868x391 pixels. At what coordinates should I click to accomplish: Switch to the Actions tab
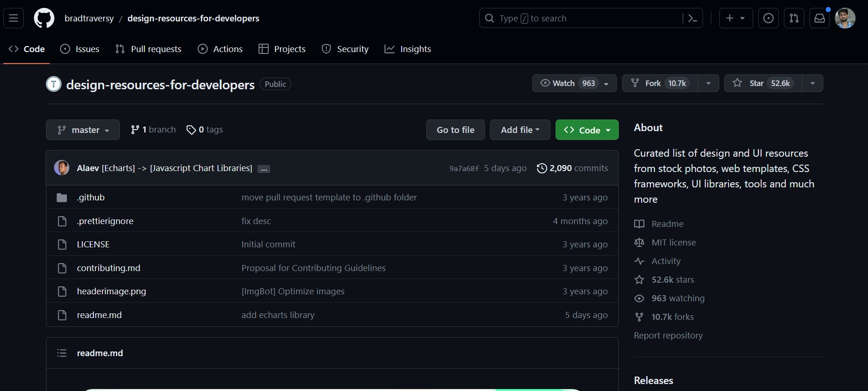click(220, 49)
